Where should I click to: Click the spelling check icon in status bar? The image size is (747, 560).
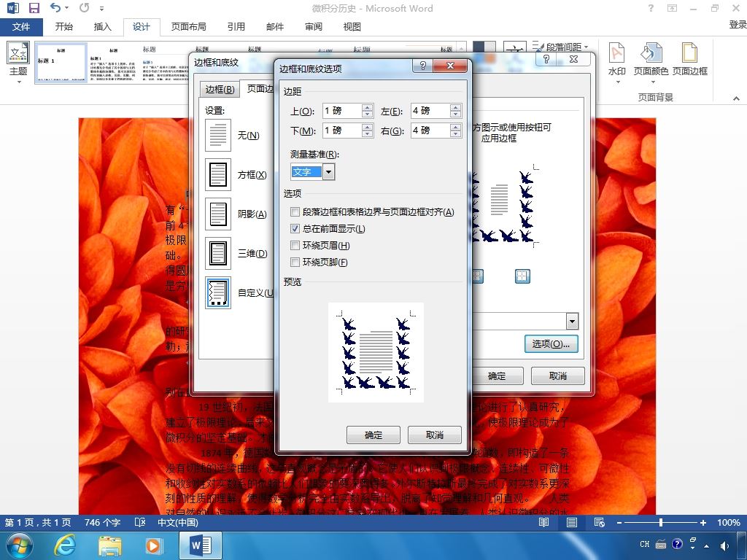[x=140, y=522]
